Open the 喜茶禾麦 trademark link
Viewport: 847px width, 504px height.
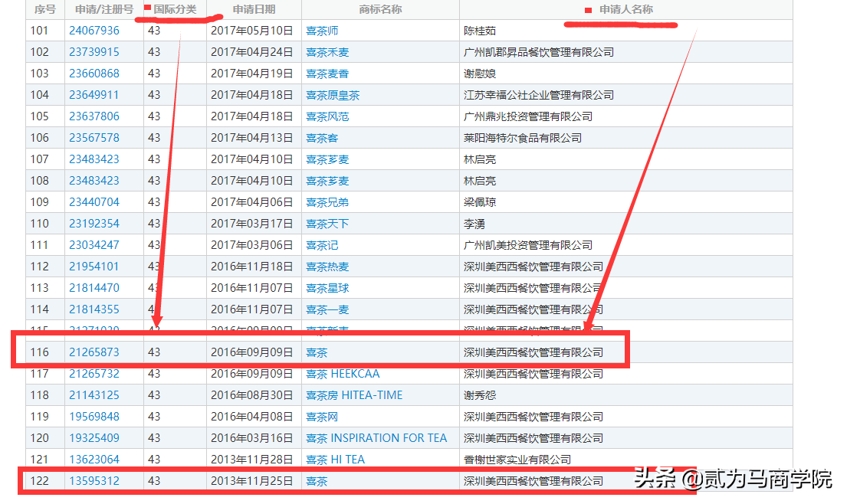327,52
